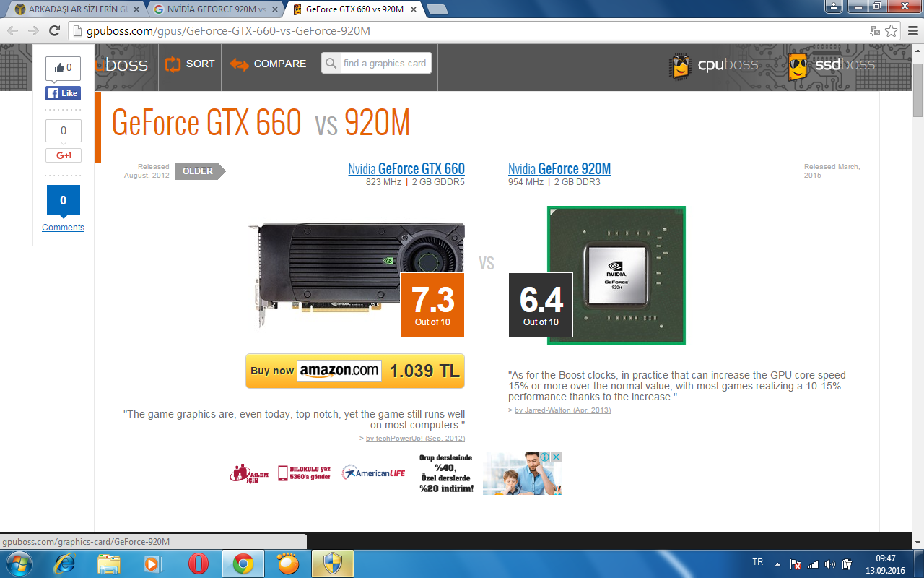The width and height of the screenshot is (924, 578).
Task: Close the advertisement with its X icon
Action: click(x=557, y=457)
